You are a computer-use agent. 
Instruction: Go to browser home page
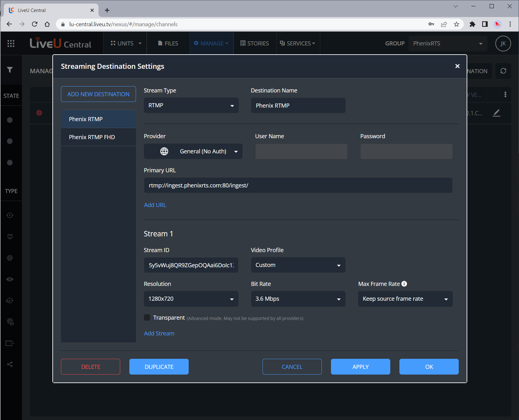click(x=47, y=24)
